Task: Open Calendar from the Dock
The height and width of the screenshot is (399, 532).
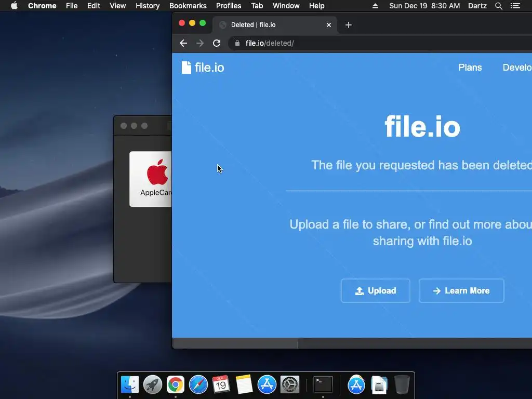Action: (221, 385)
